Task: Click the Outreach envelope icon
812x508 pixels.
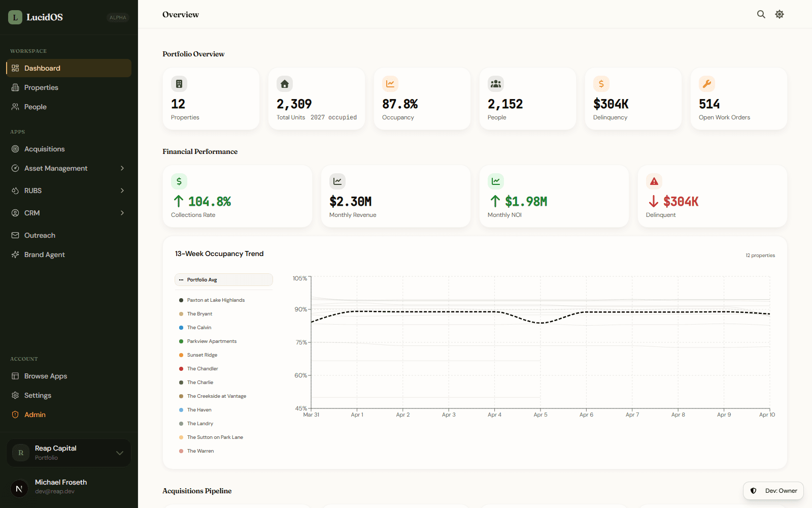Action: click(15, 235)
